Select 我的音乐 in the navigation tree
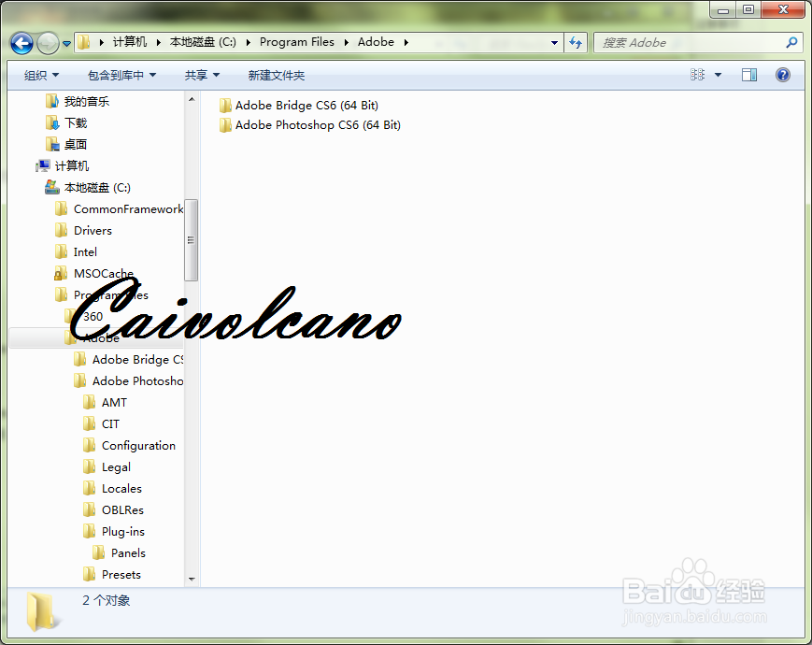The image size is (812, 645). coord(78,102)
